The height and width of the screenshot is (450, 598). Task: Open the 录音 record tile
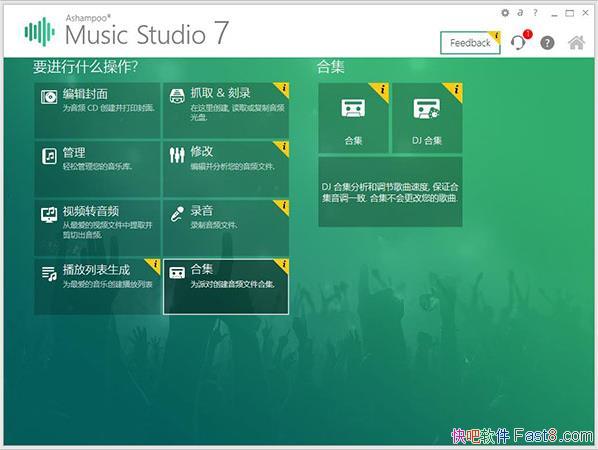tap(226, 228)
